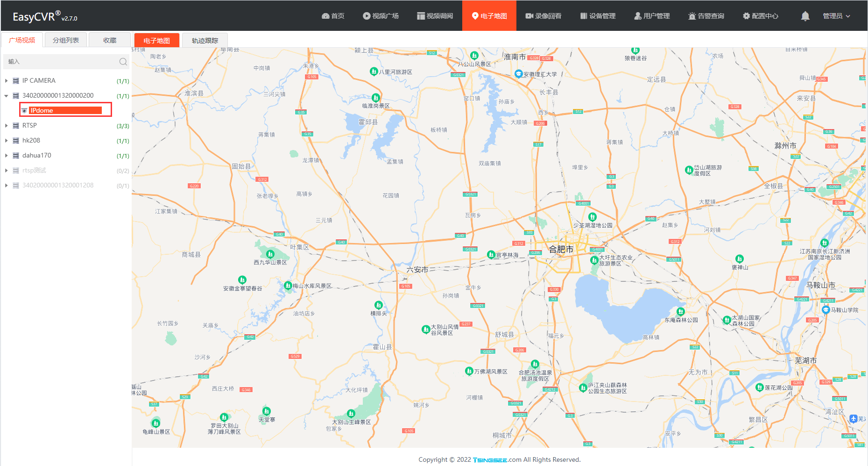Click the 八公山风景区 map marker
Viewport: 868px width, 466px height.
click(474, 55)
